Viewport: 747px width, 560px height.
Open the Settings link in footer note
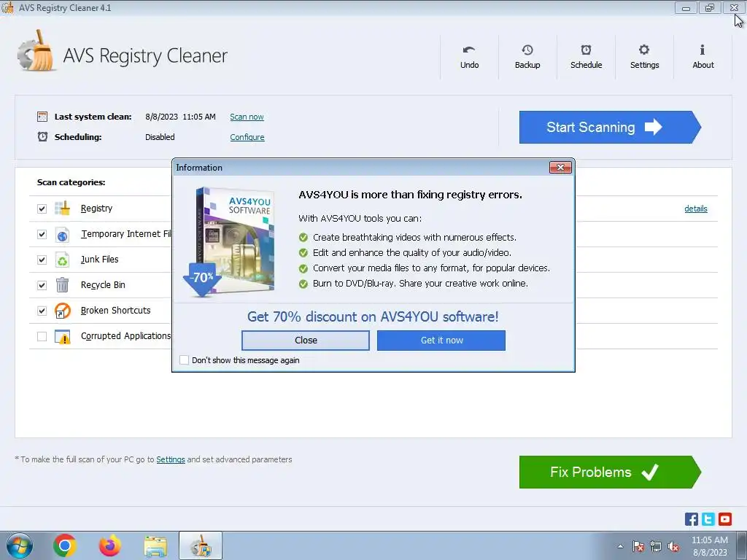coord(171,459)
